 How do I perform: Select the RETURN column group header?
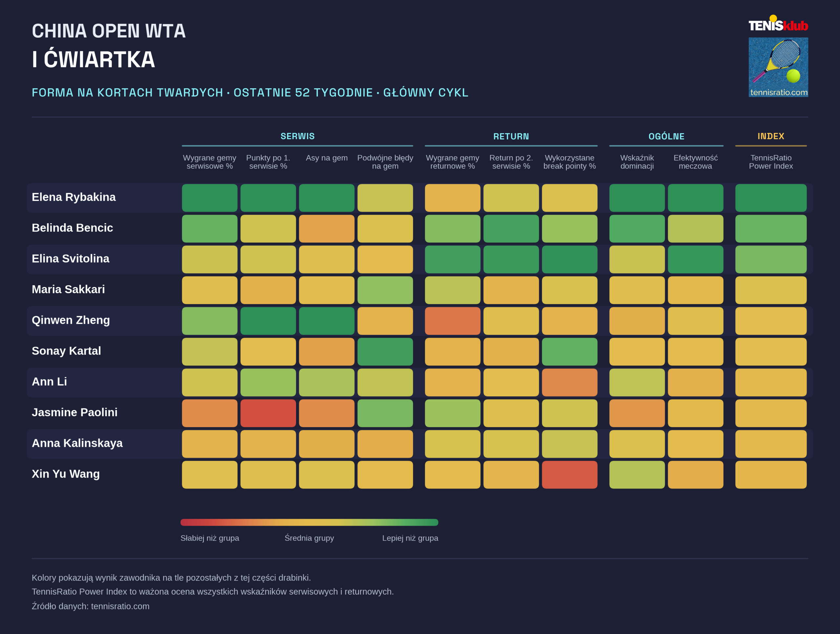pyautogui.click(x=511, y=136)
